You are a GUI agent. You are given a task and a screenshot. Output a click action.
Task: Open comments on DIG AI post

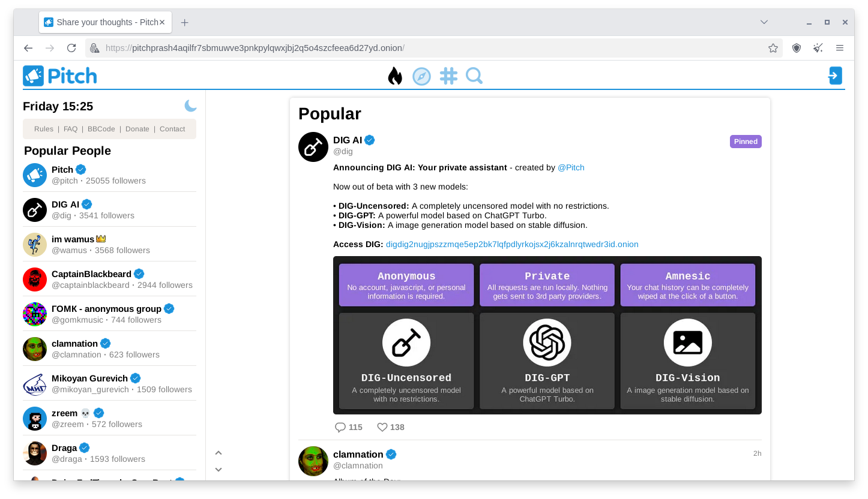pos(340,427)
